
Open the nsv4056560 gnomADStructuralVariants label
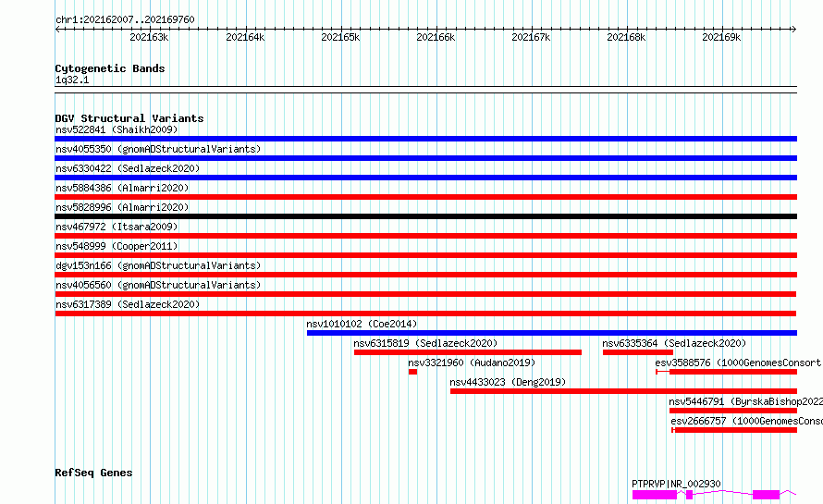158,285
